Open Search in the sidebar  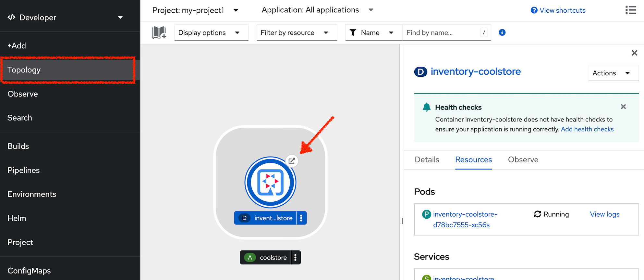(70, 118)
